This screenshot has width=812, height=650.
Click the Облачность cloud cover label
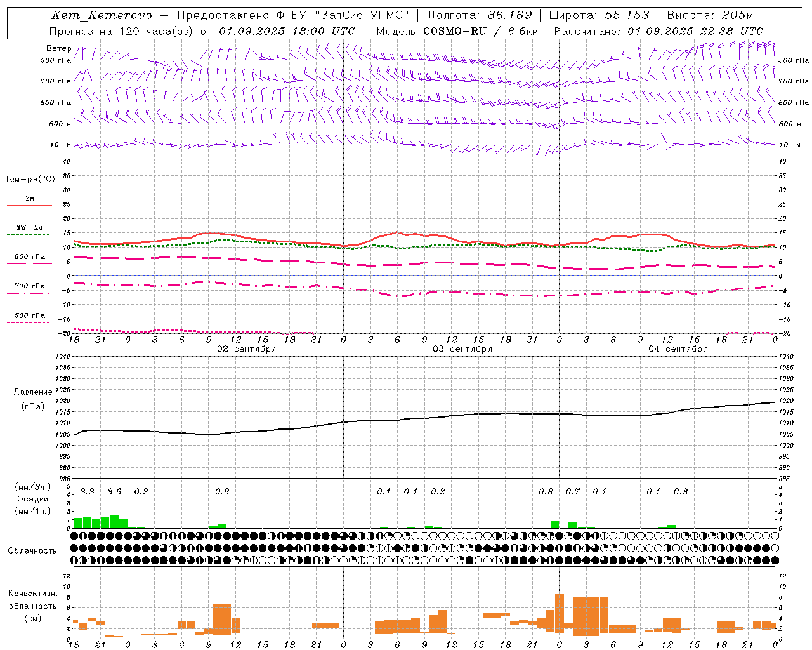32,551
